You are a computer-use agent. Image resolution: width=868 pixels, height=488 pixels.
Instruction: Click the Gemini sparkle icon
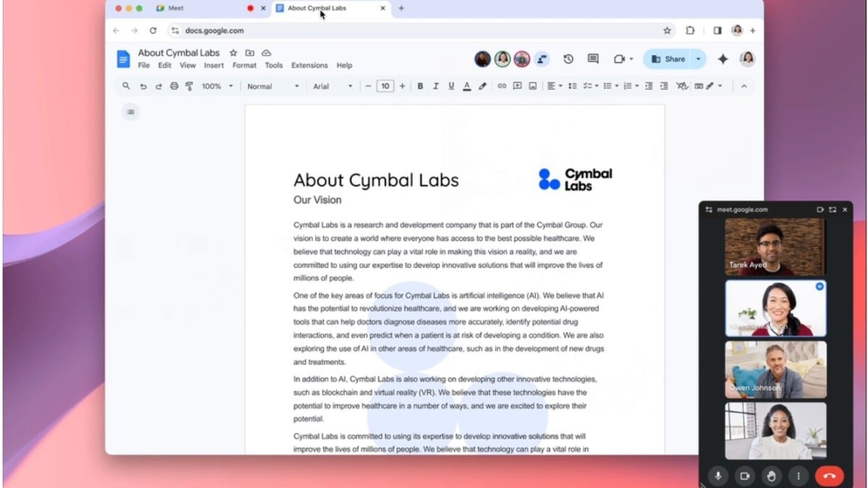(x=722, y=59)
